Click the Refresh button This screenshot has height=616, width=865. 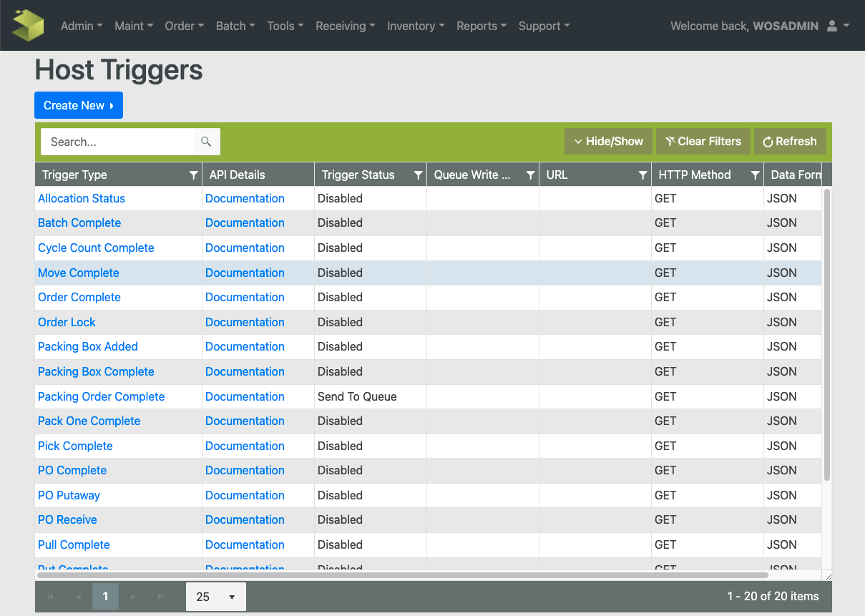[x=789, y=142]
